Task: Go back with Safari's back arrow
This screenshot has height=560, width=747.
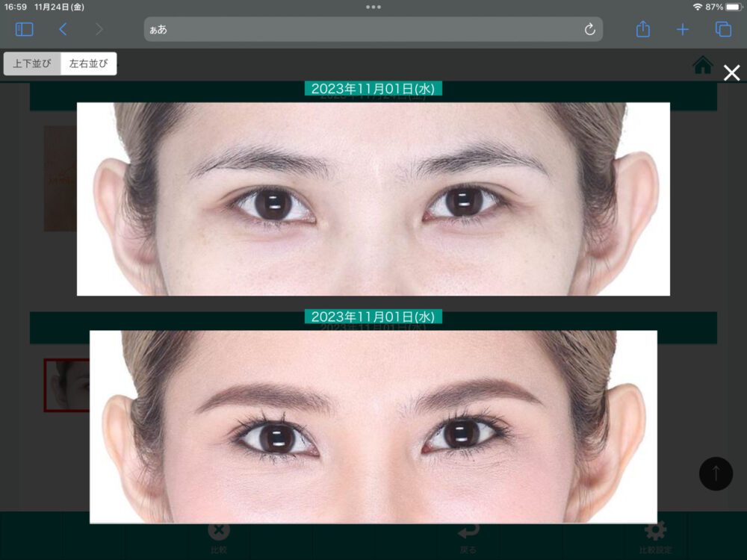Action: coord(63,29)
